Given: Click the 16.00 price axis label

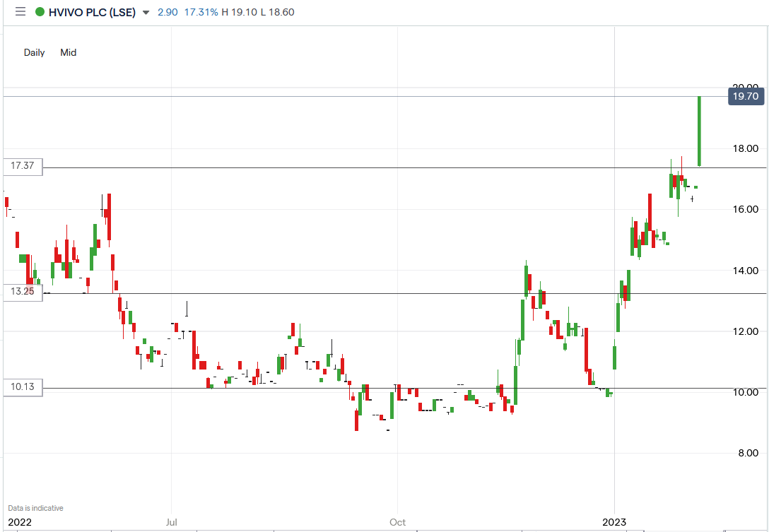Looking at the screenshot, I should pos(746,209).
